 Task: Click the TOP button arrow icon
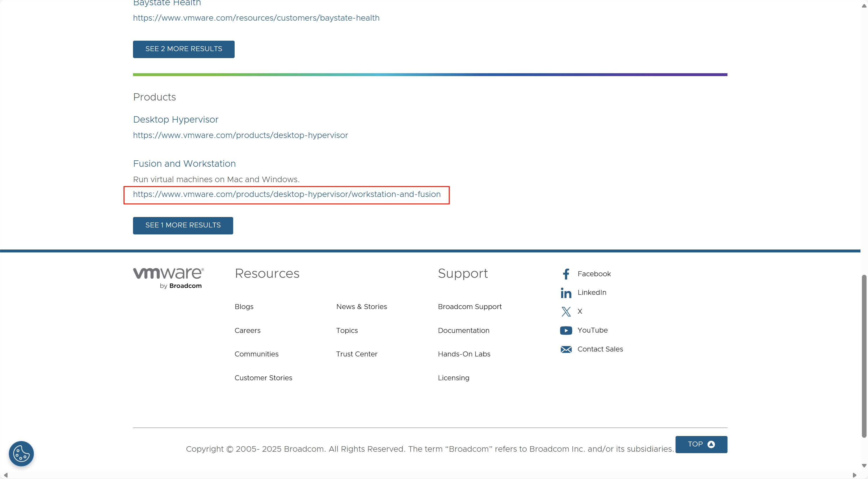(x=711, y=444)
